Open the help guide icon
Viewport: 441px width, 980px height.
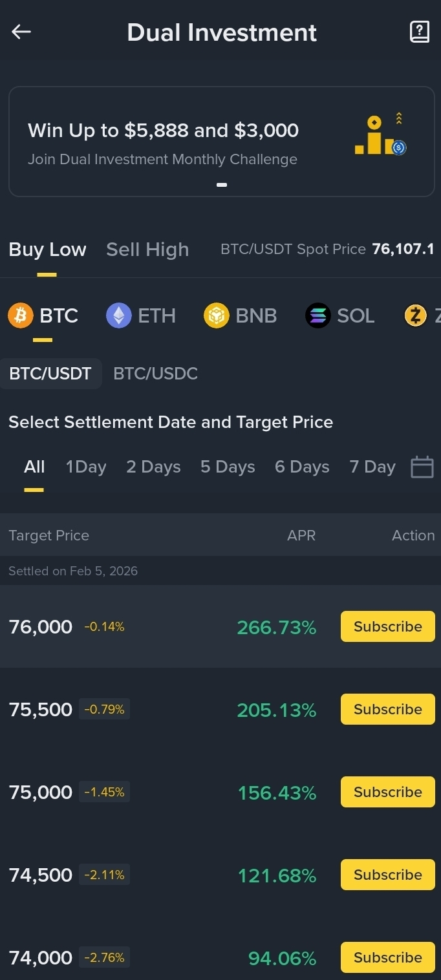(x=420, y=32)
